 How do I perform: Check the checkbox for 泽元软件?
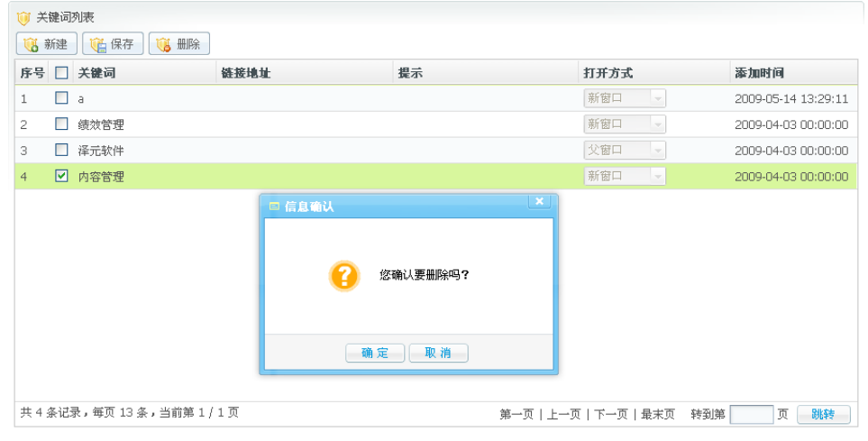[x=61, y=150]
